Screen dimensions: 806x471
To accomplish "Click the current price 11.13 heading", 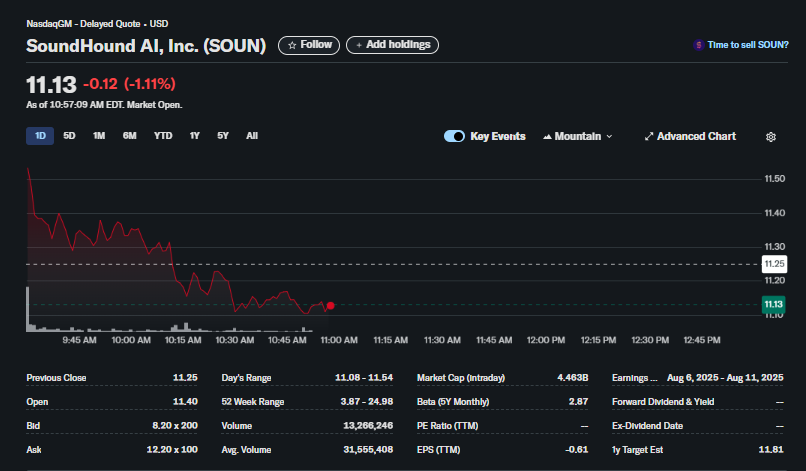I will click(x=51, y=85).
